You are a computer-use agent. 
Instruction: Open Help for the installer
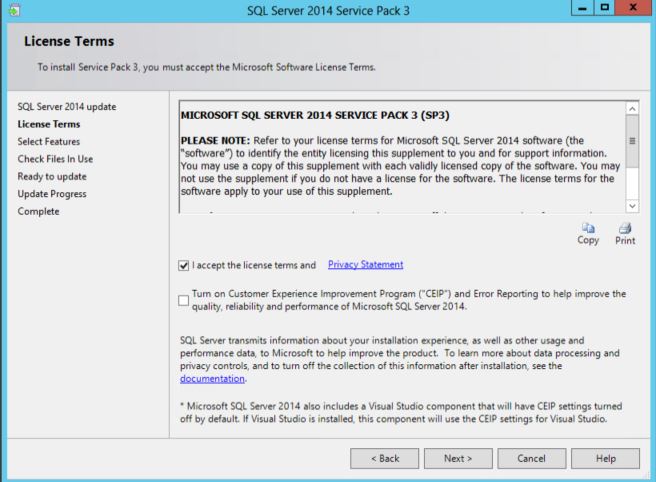[x=605, y=459]
